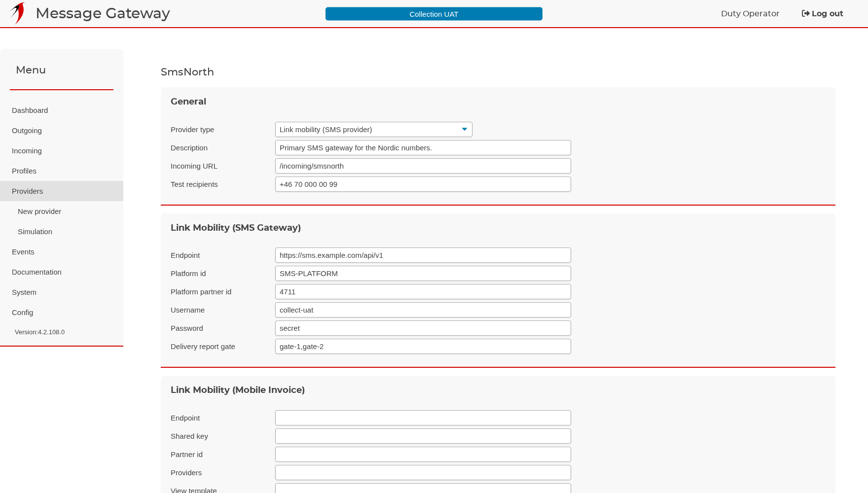The image size is (868, 493).
Task: Open System menu item
Action: (62, 292)
